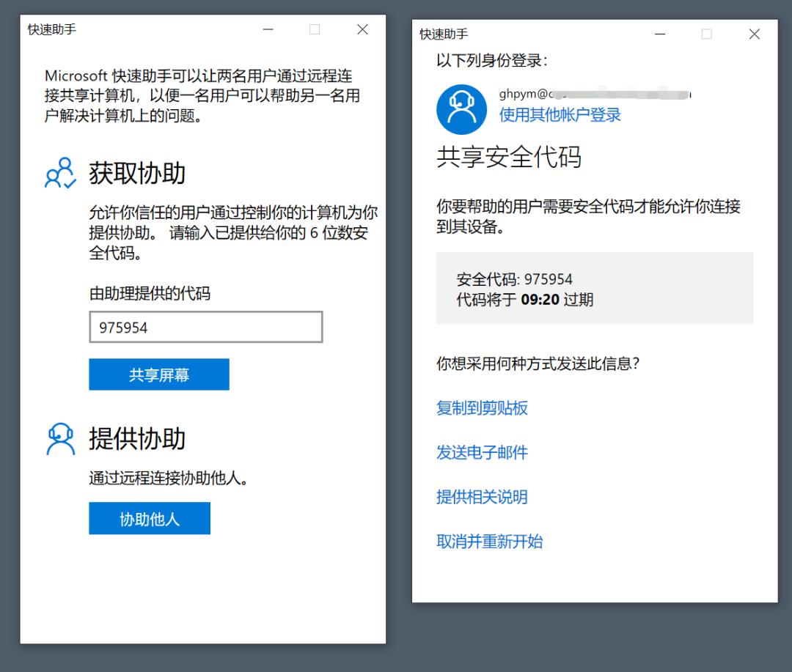Click 发送电子邮件 to email the code
Viewport: 792px width, 672px height.
coord(483,452)
